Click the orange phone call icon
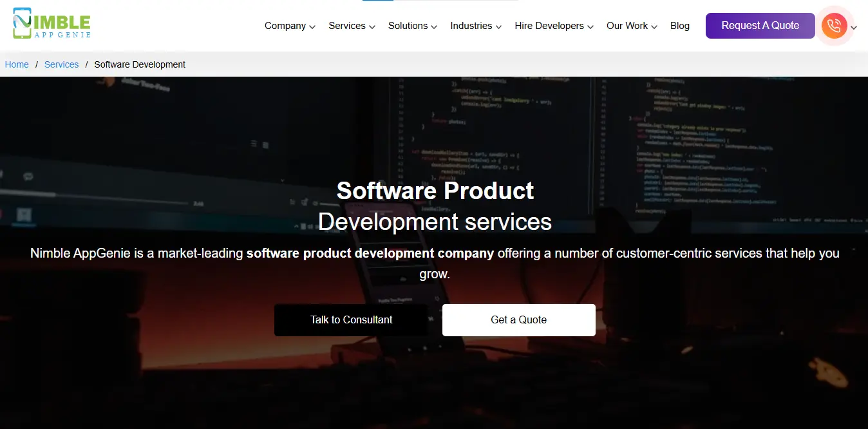 834,26
